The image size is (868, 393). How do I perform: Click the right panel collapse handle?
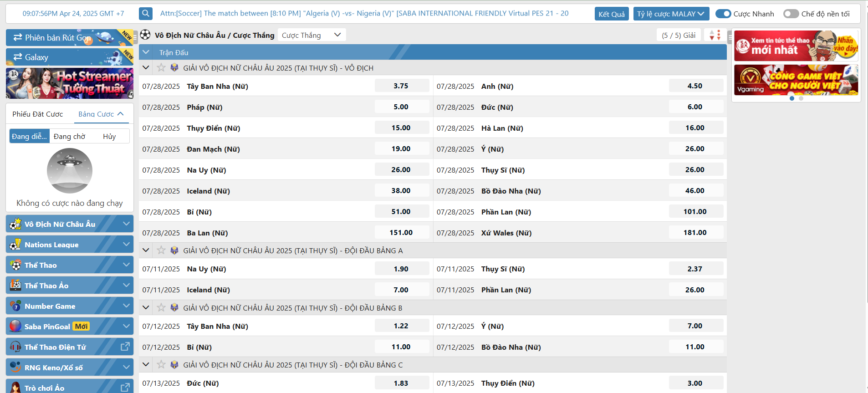click(730, 36)
